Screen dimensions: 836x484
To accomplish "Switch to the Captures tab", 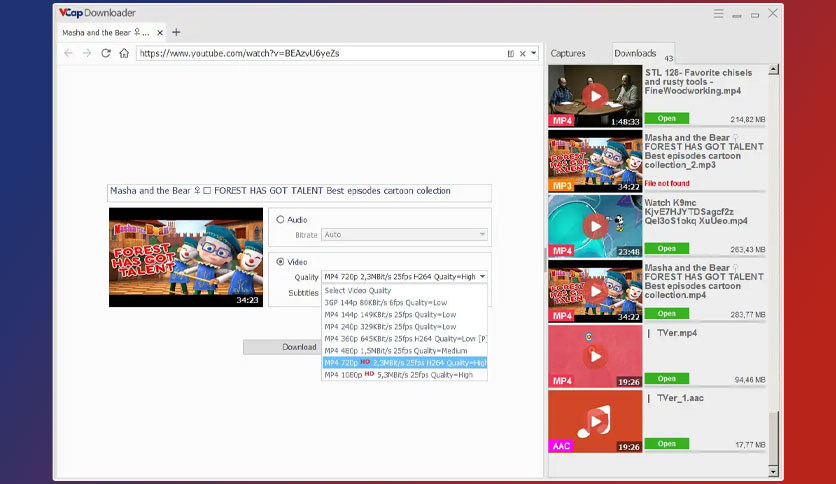I will [x=568, y=53].
